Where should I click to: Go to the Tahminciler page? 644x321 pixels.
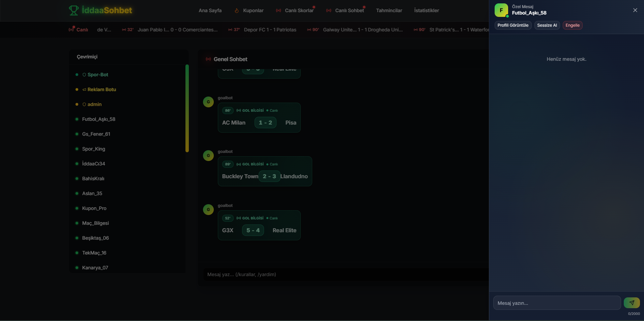coord(389,10)
